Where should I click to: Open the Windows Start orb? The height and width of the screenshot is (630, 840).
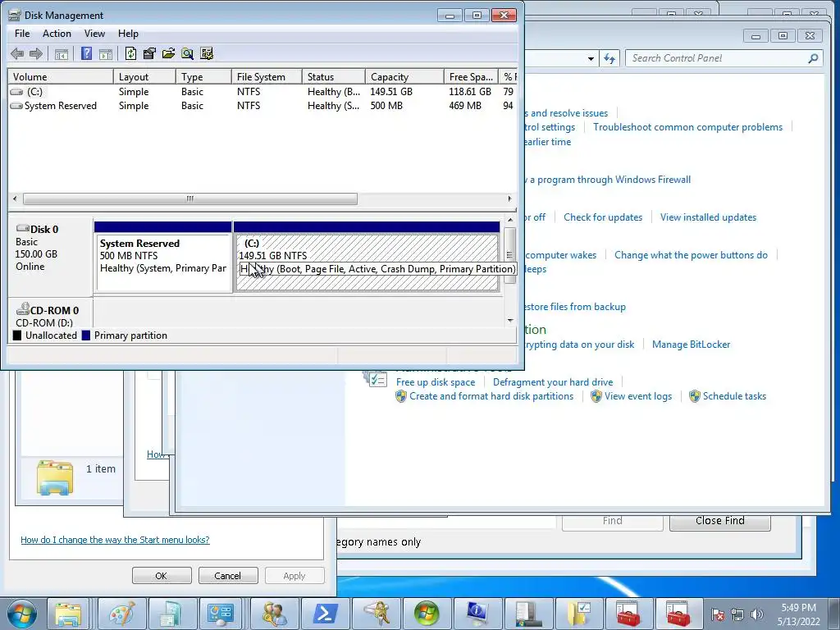(22, 614)
